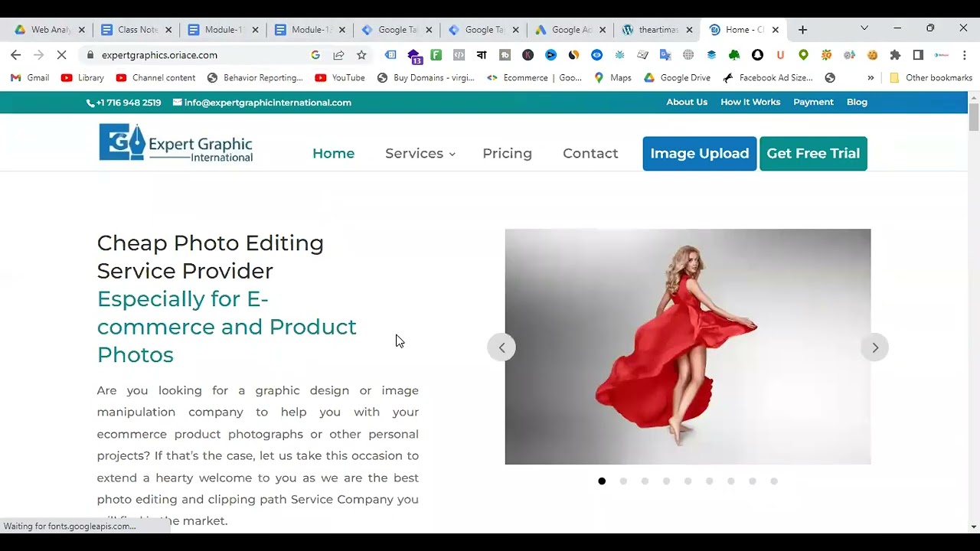Select the first carousel dot
The height and width of the screenshot is (551, 980).
[602, 481]
